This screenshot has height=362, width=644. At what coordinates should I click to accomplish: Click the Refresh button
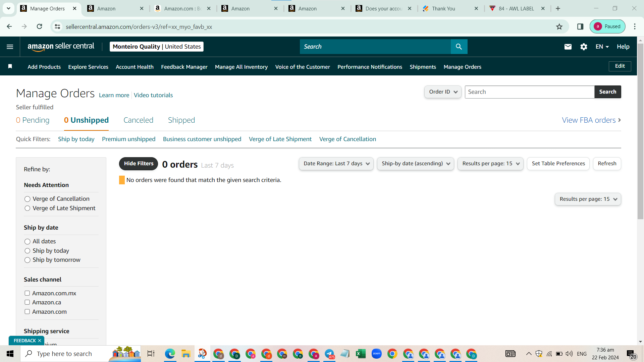coord(607,164)
